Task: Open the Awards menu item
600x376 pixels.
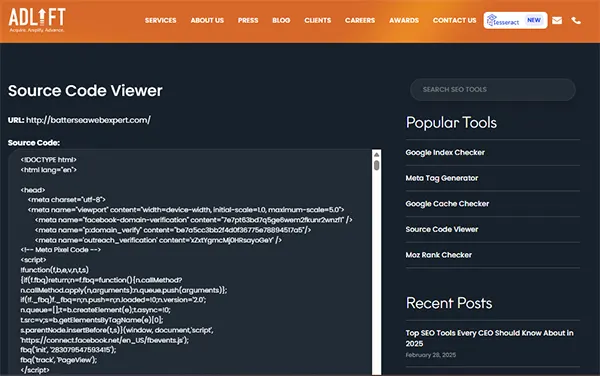Action: [404, 20]
